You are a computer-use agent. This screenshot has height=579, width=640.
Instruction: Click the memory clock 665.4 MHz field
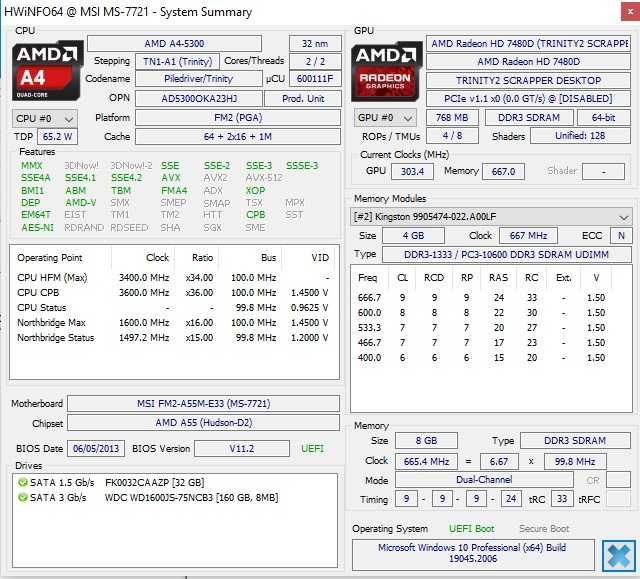pyautogui.click(x=426, y=462)
